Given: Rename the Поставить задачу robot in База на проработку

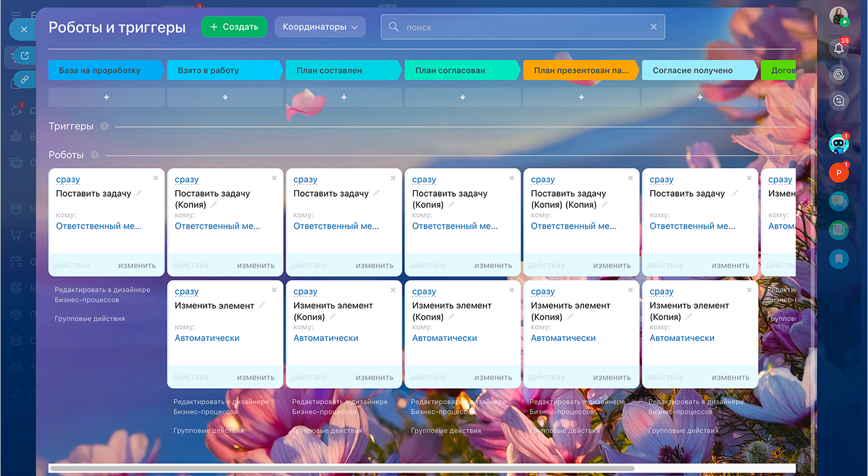Looking at the screenshot, I should pos(139,193).
